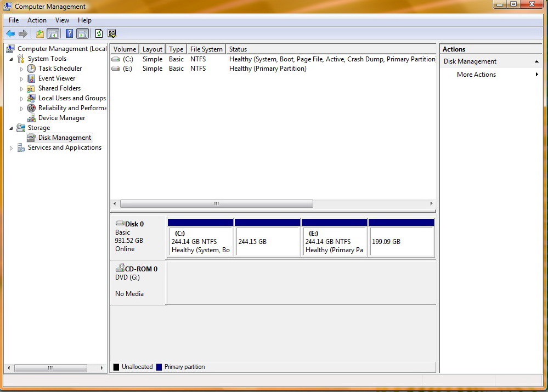Viewport: 548px width, 392px height.
Task: Open the Action menu
Action: tap(37, 20)
